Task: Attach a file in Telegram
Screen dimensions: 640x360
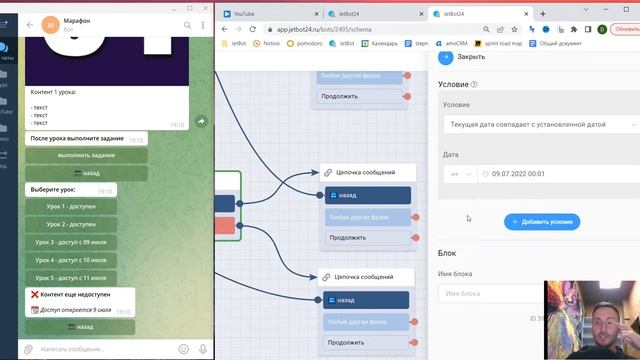Action: (x=28, y=349)
